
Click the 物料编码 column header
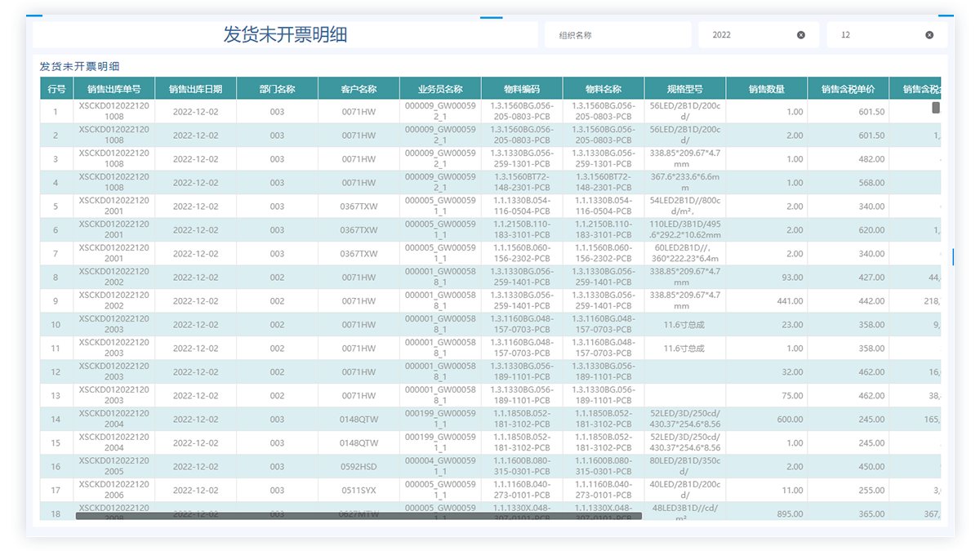pos(522,89)
